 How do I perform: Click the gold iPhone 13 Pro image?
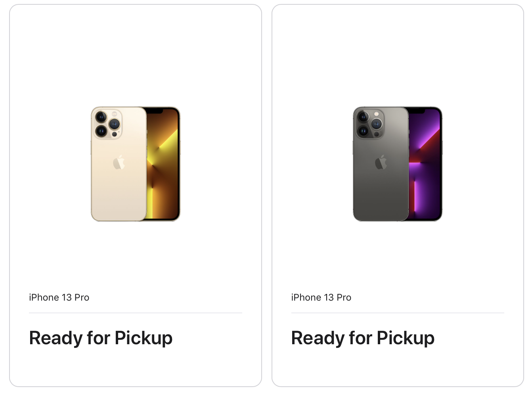136,164
